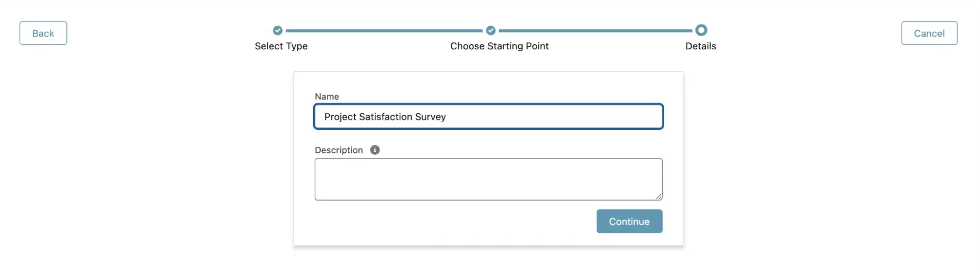The image size is (980, 268).
Task: Click Continue to proceed
Action: [x=629, y=221]
